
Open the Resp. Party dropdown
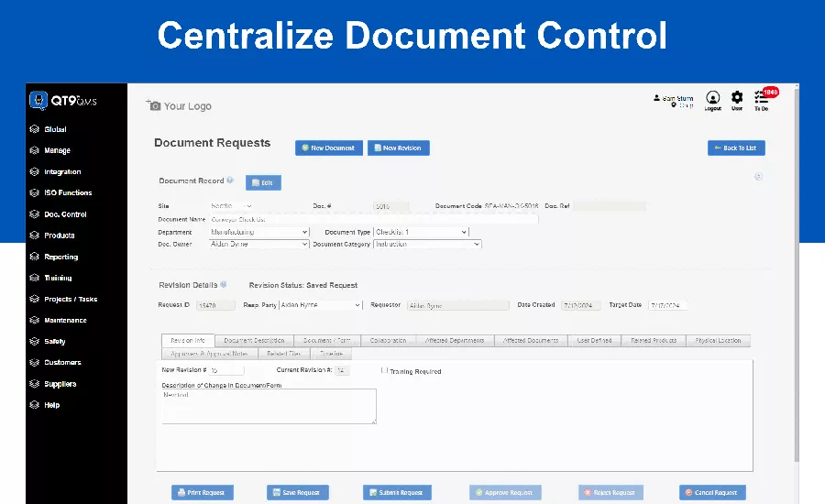[x=321, y=305]
